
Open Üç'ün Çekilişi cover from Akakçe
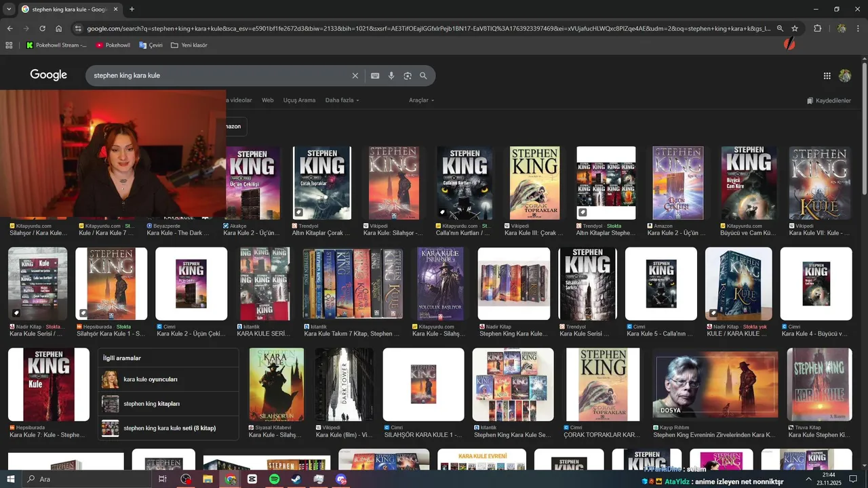tap(253, 183)
